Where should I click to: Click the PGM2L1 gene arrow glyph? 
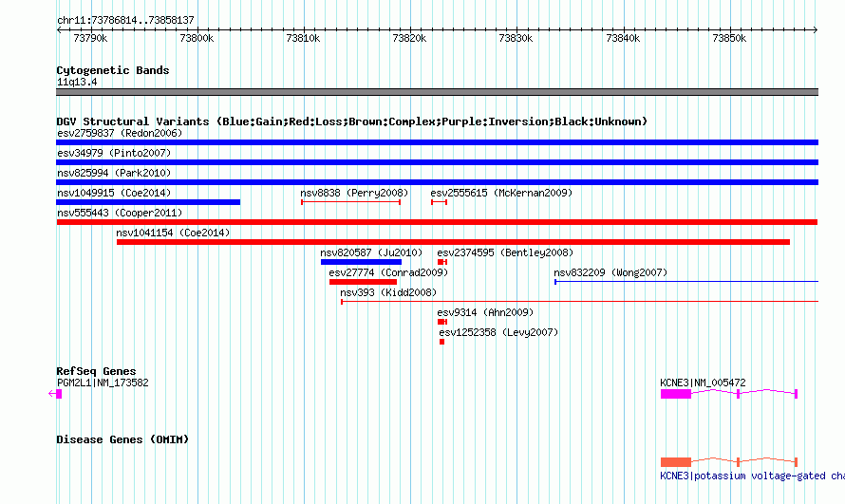[55, 394]
